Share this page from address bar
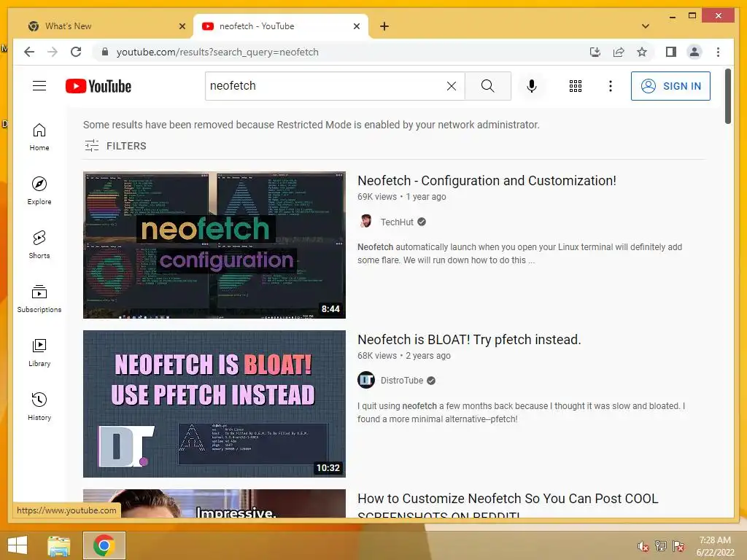 619,52
